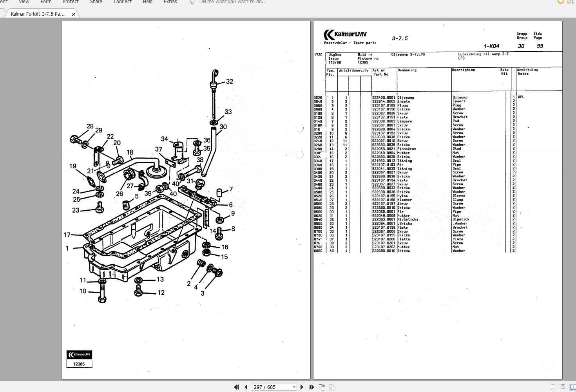The height and width of the screenshot is (392, 576).
Task: Click the previous view snapshot icon
Action: tap(322, 387)
